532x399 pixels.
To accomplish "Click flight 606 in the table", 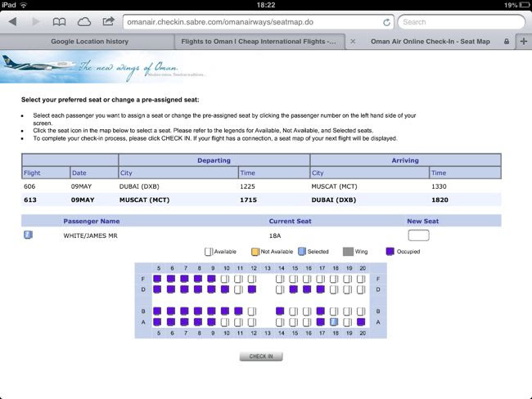I will (29, 186).
